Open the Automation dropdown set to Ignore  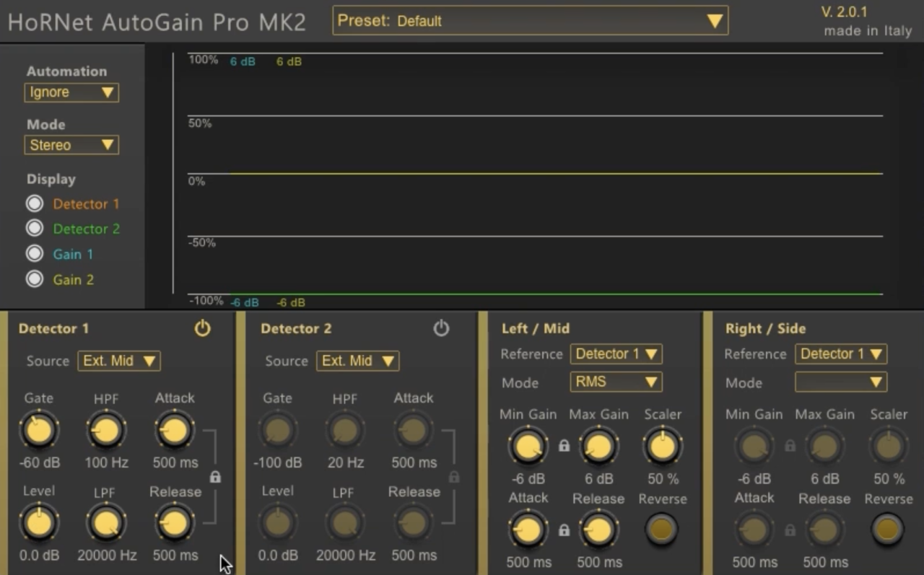coord(71,92)
